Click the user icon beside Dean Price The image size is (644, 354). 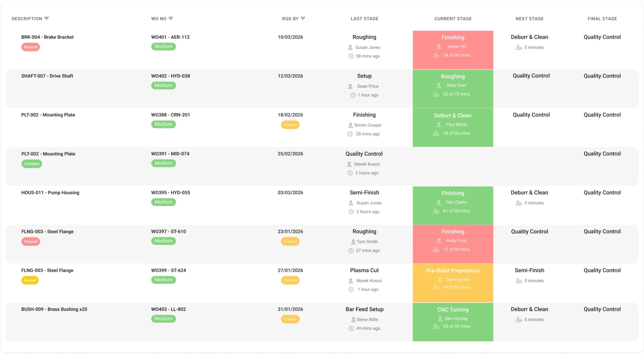(350, 87)
